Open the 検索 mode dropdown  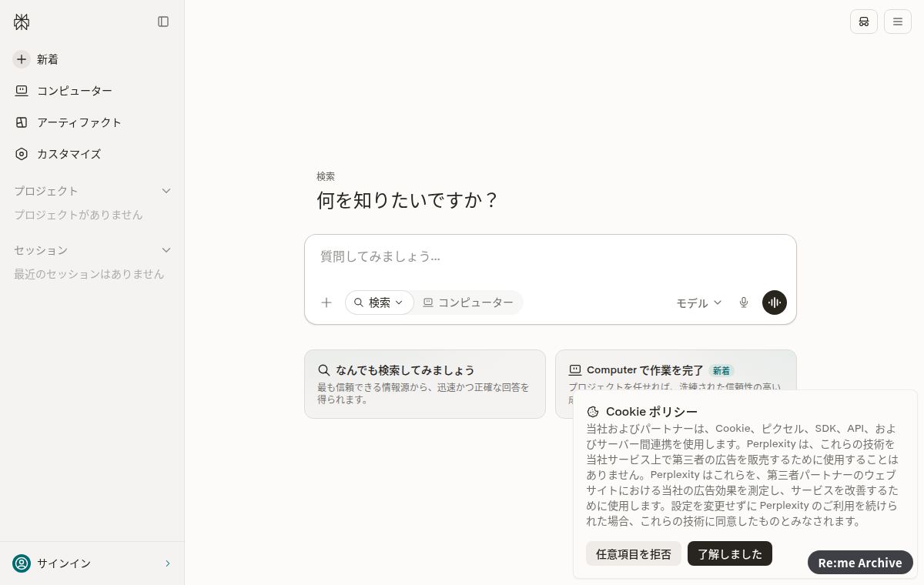click(380, 303)
